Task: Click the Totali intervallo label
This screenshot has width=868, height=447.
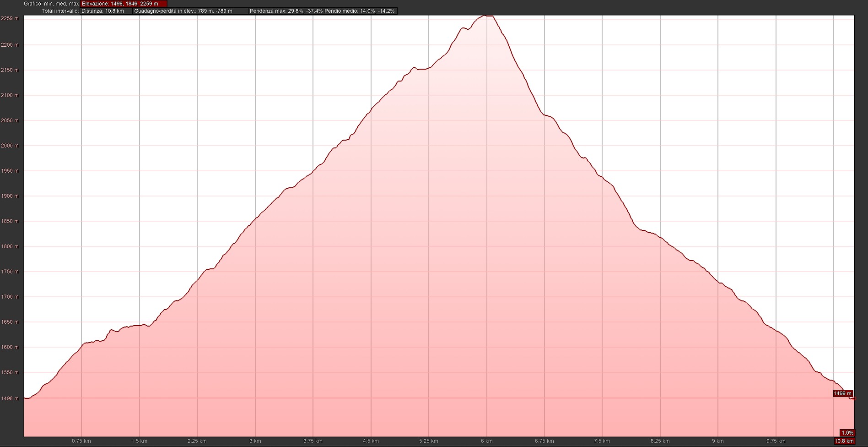Action: coord(60,11)
